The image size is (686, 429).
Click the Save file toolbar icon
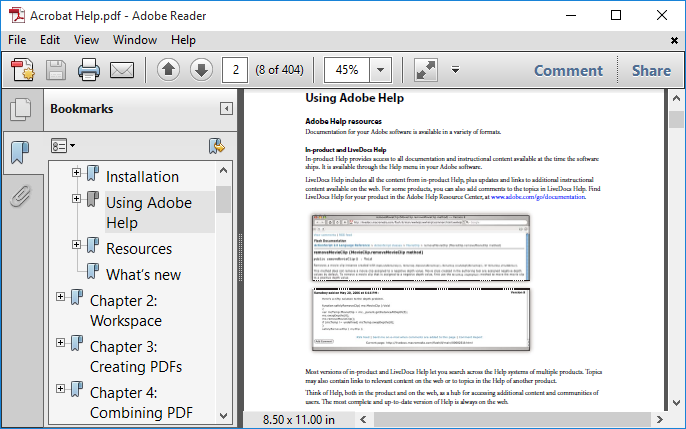(x=56, y=70)
